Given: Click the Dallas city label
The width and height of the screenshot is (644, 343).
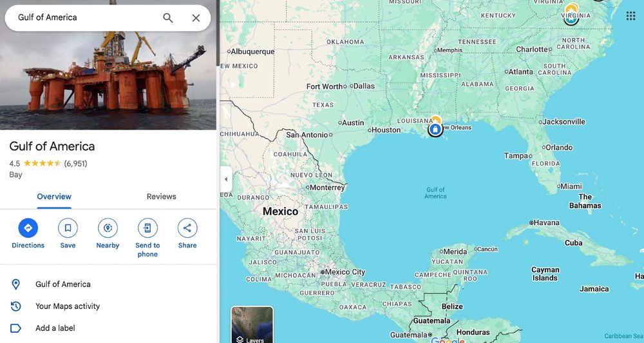Looking at the screenshot, I should point(364,86).
